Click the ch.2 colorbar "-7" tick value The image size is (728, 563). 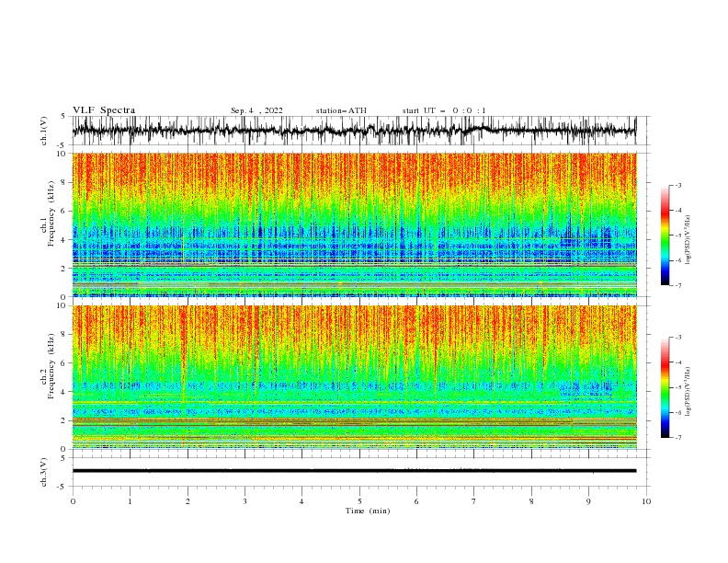tap(678, 438)
